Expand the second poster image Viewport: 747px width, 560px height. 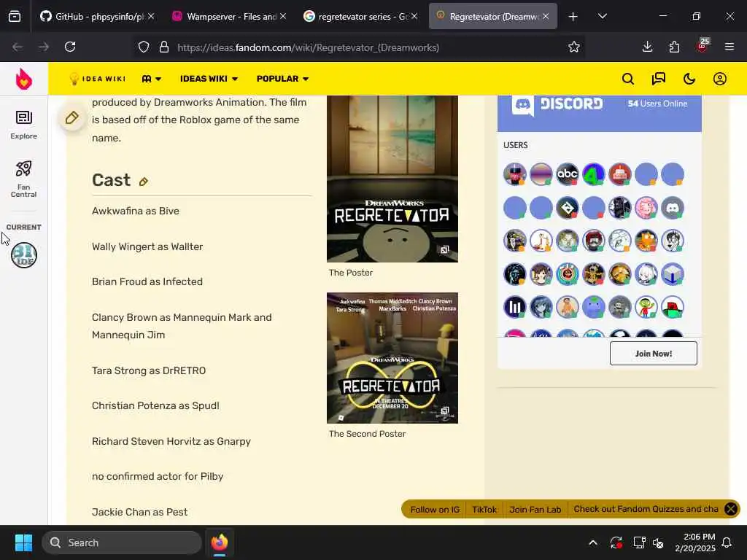[x=444, y=411]
